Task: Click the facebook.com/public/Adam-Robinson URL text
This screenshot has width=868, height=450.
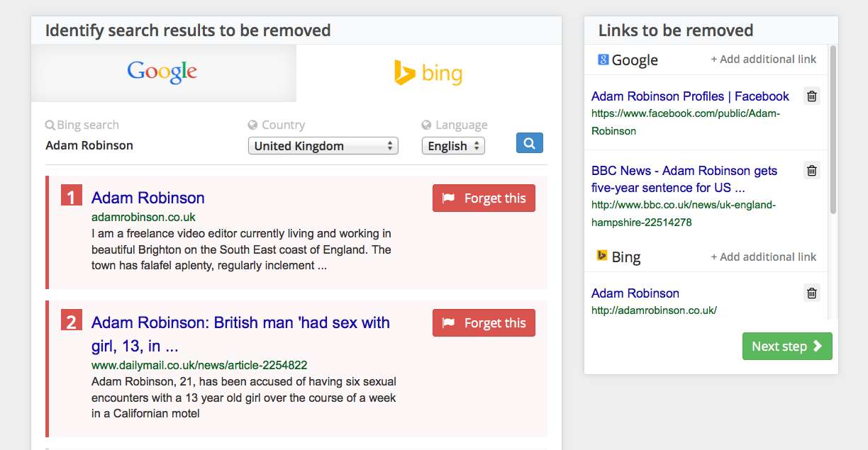Action: [x=686, y=122]
